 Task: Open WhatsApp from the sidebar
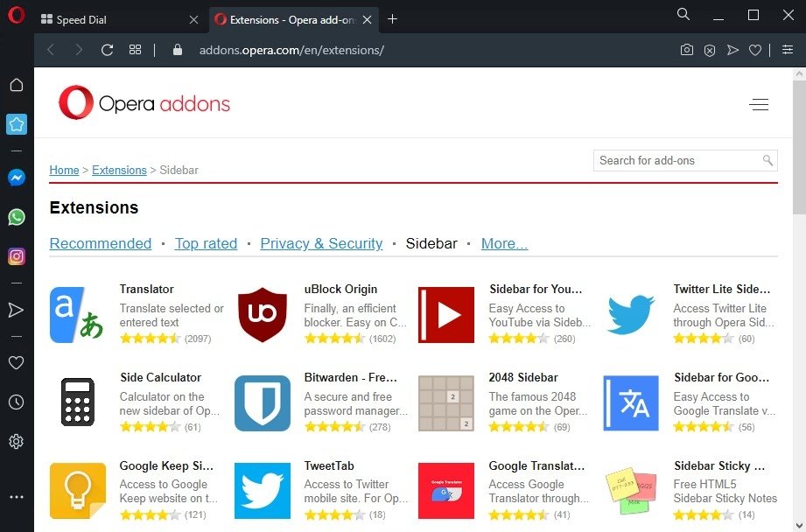point(16,216)
